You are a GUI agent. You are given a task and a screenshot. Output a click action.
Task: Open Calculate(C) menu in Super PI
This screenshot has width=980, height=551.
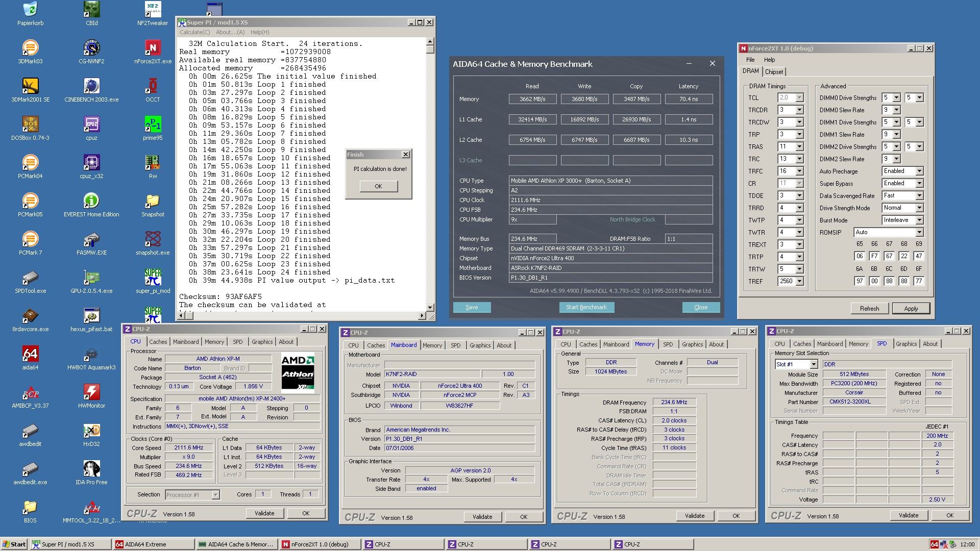click(194, 32)
